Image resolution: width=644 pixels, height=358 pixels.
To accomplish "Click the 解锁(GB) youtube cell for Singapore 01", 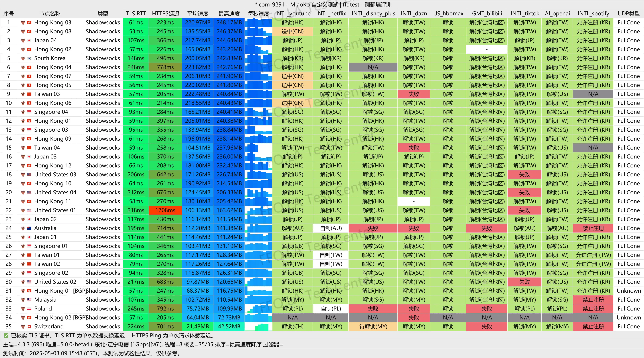I will [292, 246].
